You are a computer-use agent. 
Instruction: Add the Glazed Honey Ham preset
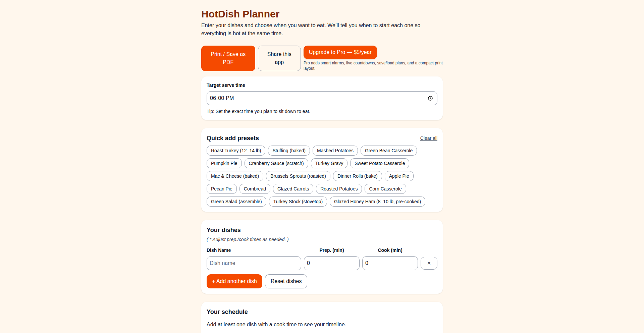[x=377, y=202]
